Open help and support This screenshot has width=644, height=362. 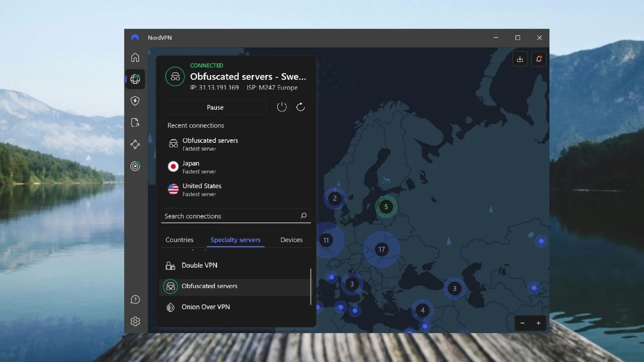coord(135,299)
